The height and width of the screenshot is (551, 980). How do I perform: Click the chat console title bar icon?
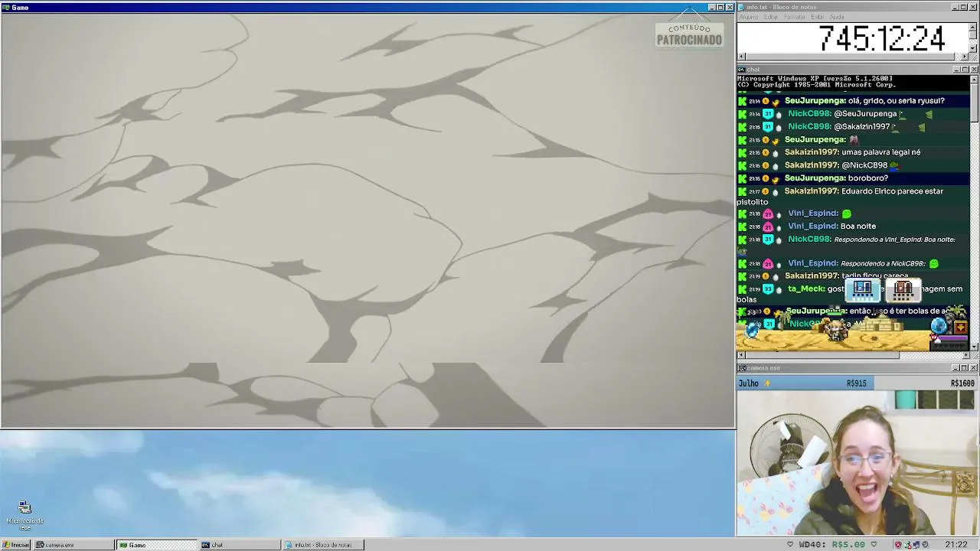tap(742, 70)
